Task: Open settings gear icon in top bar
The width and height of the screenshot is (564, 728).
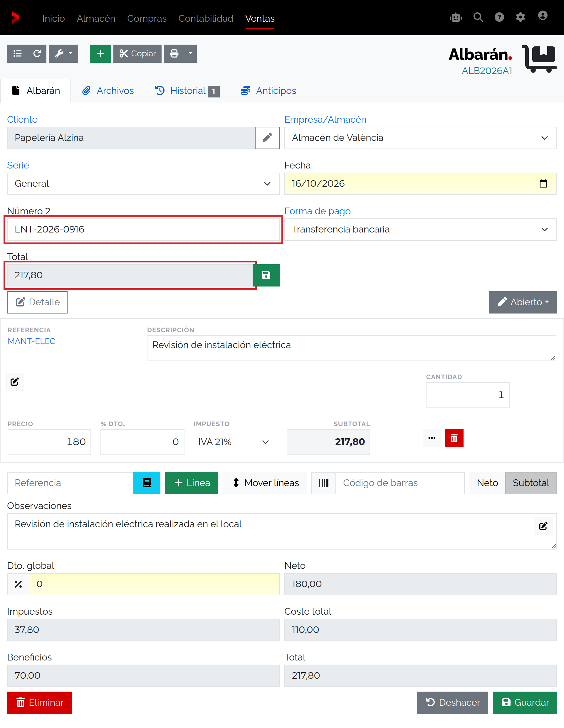Action: 520,17
